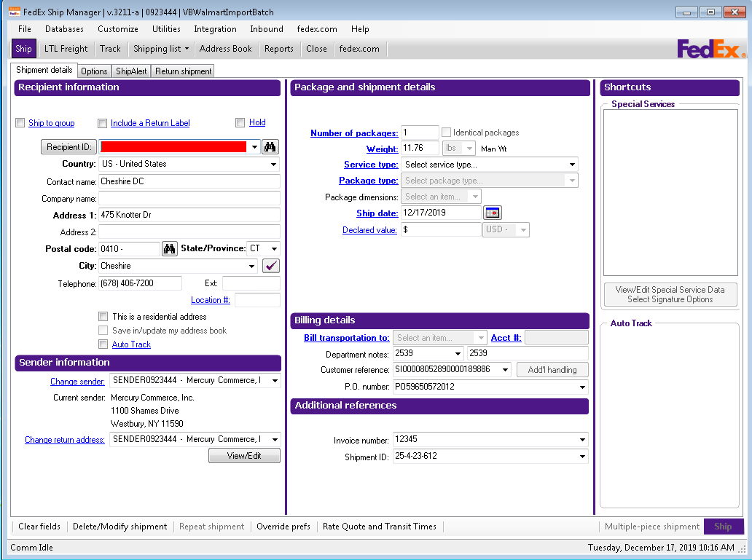The width and height of the screenshot is (752, 560).
Task: Click the Address 1 input field
Action: pyautogui.click(x=189, y=215)
